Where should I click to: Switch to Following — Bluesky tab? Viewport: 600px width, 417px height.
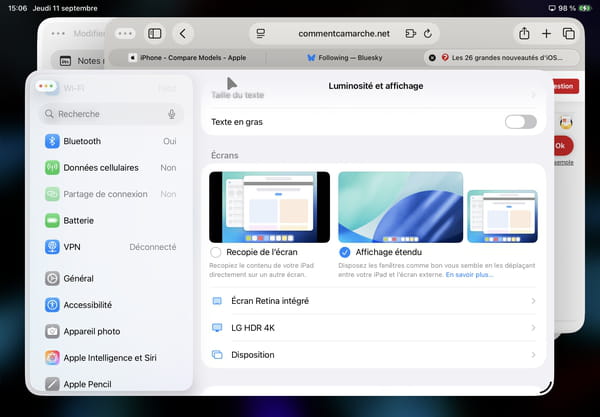click(342, 58)
